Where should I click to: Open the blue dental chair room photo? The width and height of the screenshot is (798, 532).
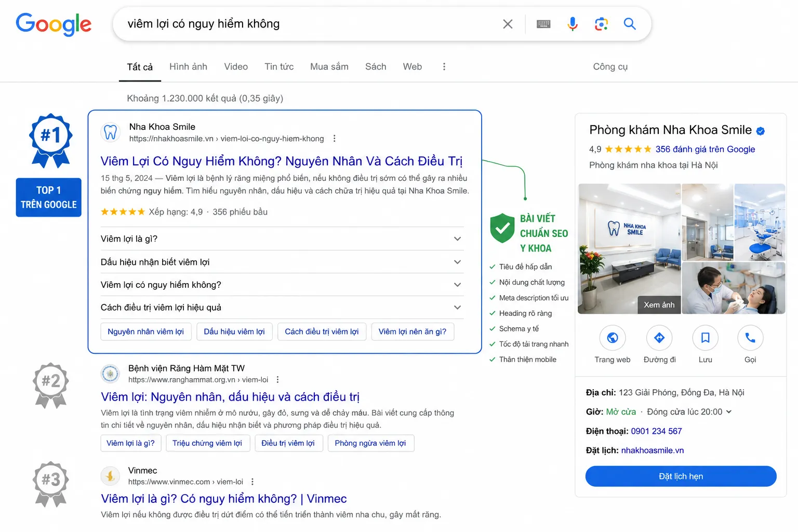[760, 222]
